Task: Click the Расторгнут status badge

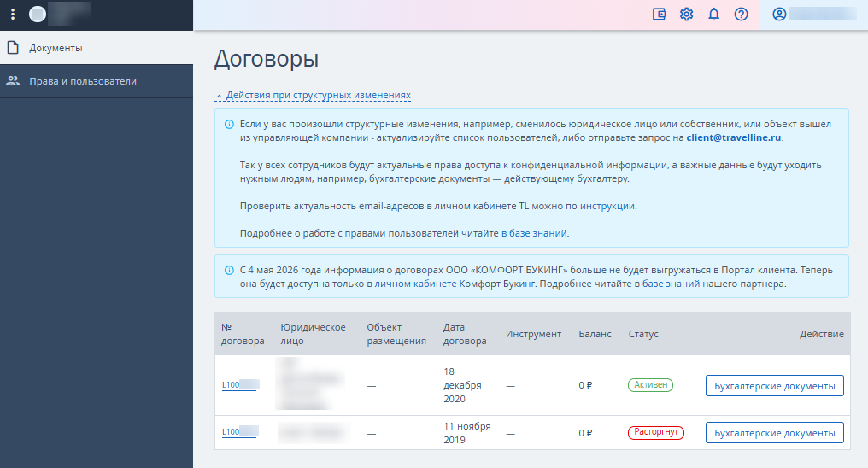Action: tap(656, 432)
